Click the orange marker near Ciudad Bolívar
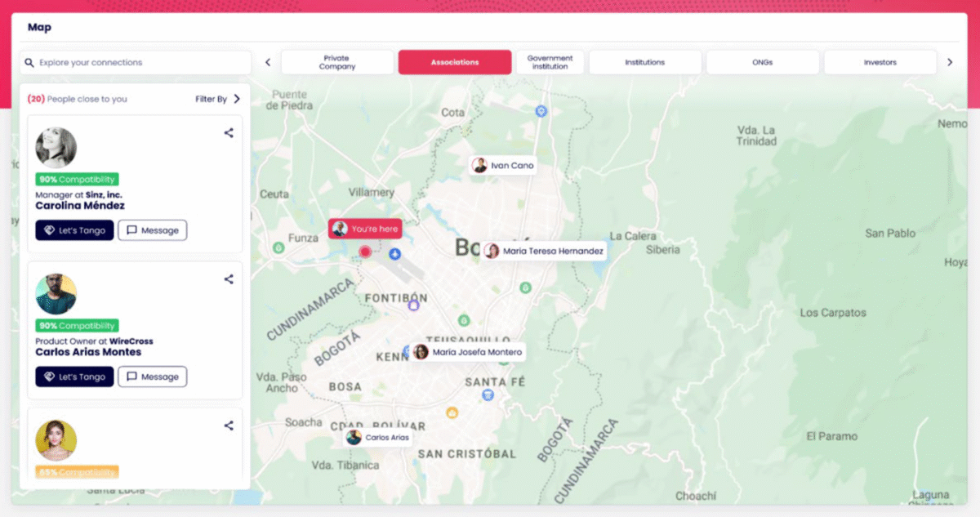Viewport: 980px width, 517px height. click(452, 412)
